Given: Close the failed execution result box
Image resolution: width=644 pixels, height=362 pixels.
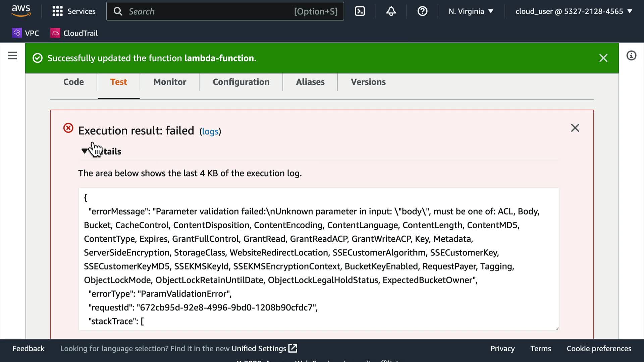Looking at the screenshot, I should [575, 128].
